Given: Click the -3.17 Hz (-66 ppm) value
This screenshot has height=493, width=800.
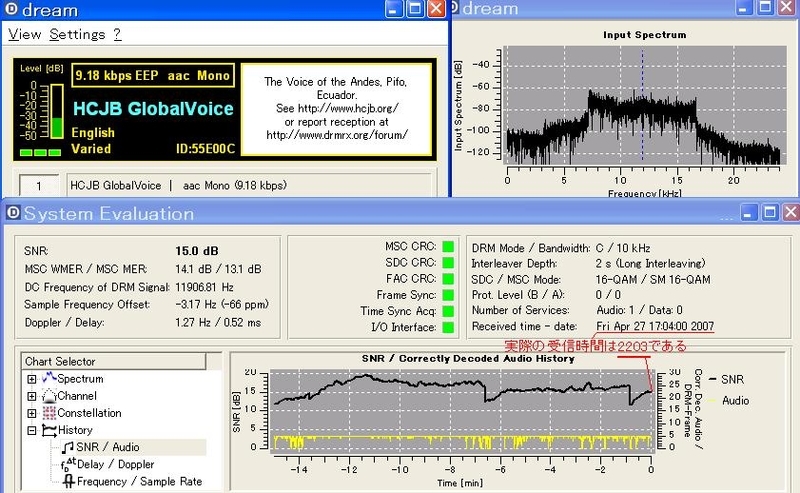Looking at the screenshot, I should pyautogui.click(x=222, y=305).
